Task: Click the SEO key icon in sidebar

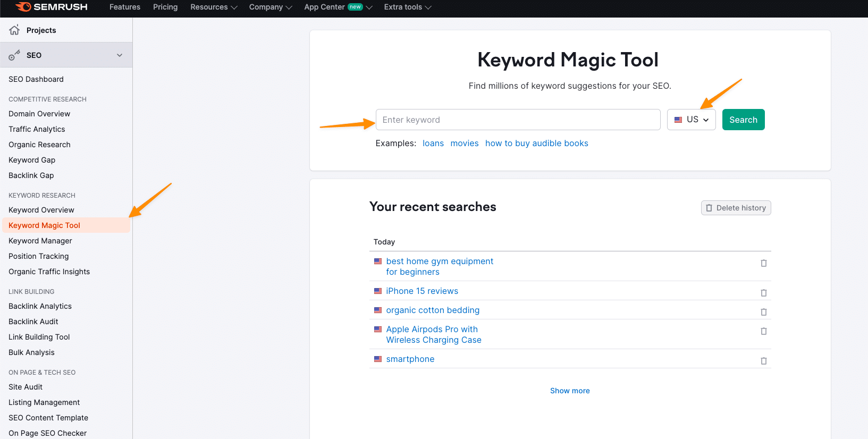Action: (x=14, y=55)
